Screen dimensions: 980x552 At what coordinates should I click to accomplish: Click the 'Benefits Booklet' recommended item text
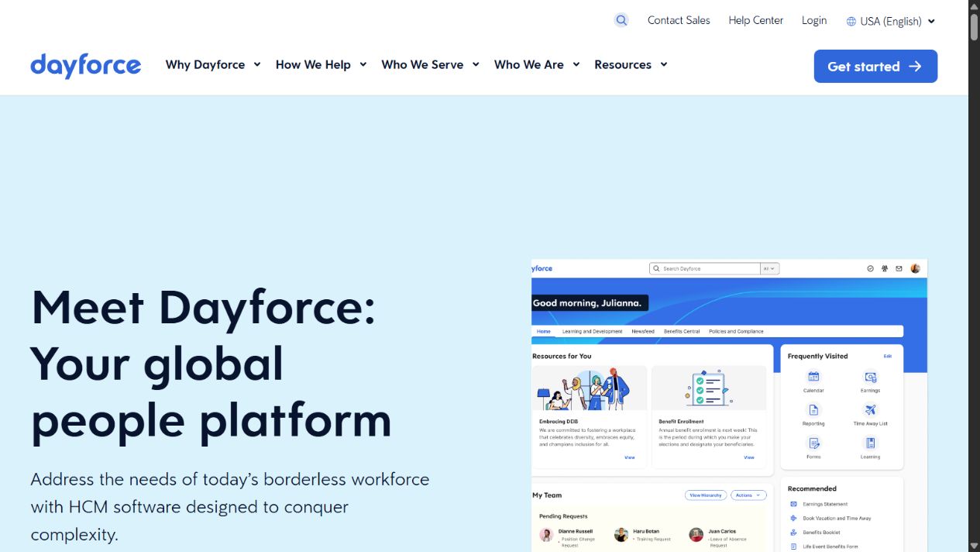pos(821,533)
